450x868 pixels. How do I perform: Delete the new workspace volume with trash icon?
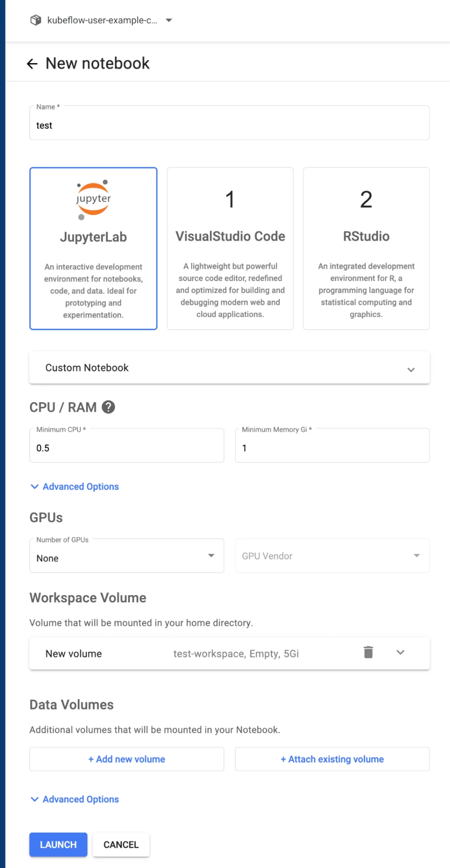368,652
